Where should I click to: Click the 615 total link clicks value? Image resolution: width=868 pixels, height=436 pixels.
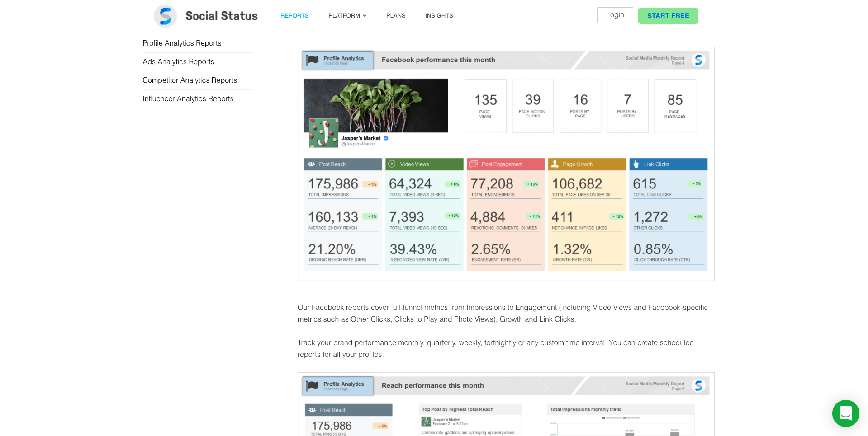pyautogui.click(x=645, y=184)
